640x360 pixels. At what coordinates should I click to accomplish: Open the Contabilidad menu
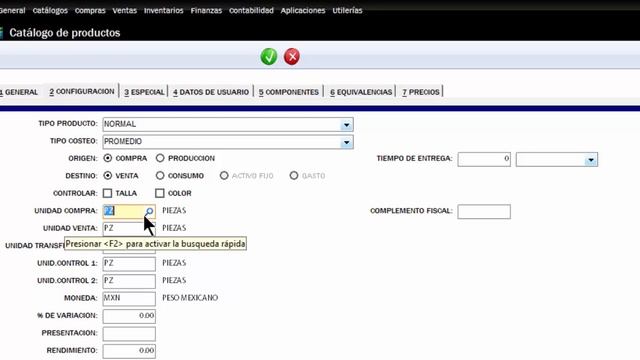[x=251, y=11]
